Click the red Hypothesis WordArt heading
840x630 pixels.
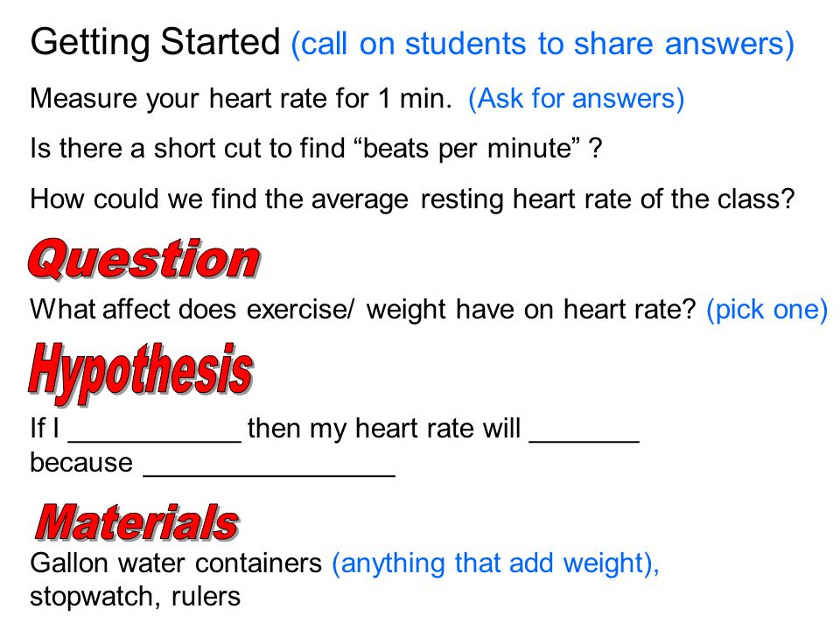pyautogui.click(x=141, y=373)
